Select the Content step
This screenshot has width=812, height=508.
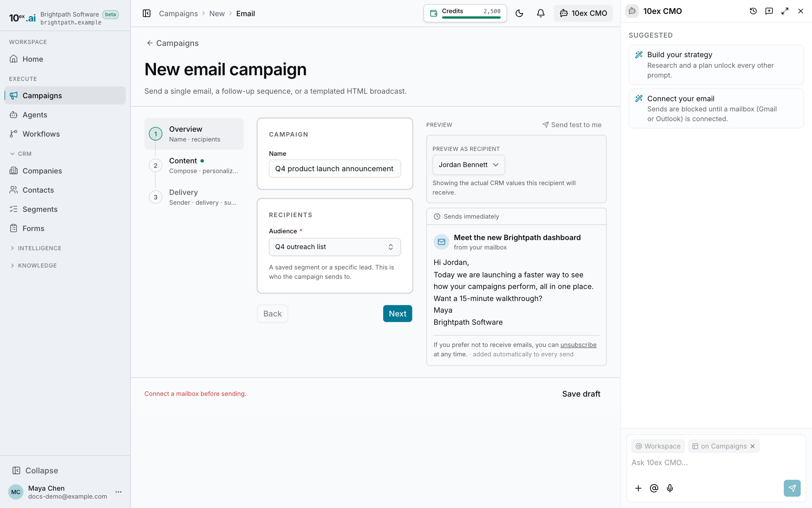coord(194,166)
